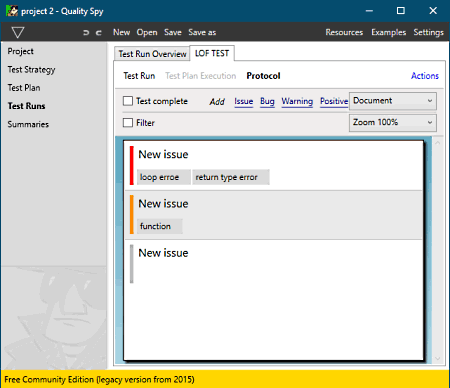This screenshot has height=388, width=450.
Task: Click the Free Community Edition status bar
Action: pos(225,379)
